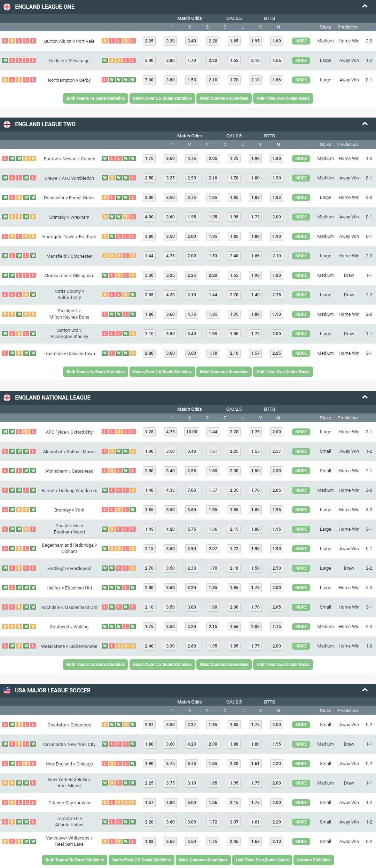Collapse the England League Two section
The image size is (376, 868).
365,124
